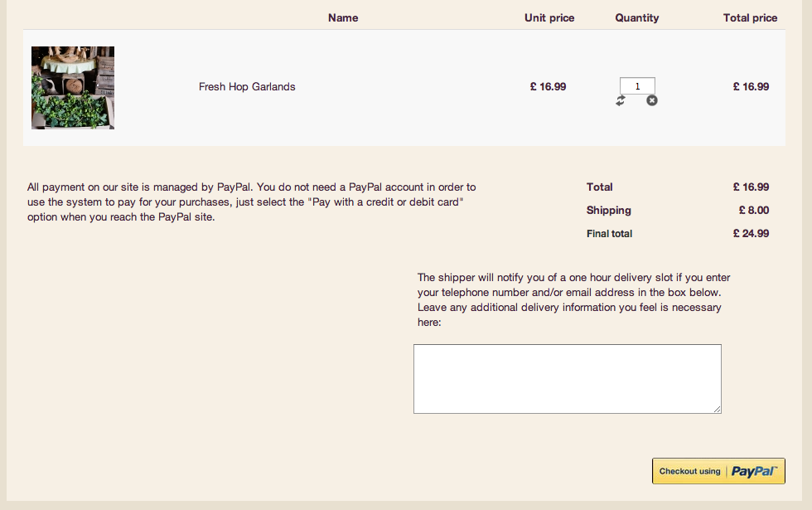Image resolution: width=812 pixels, height=510 pixels.
Task: Remove Fresh Hop Garlands with the X icon
Action: point(652,100)
